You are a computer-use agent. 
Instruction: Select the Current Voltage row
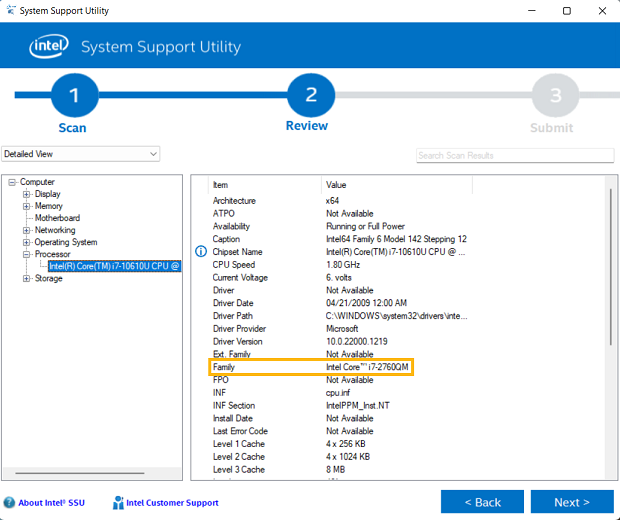coord(340,278)
